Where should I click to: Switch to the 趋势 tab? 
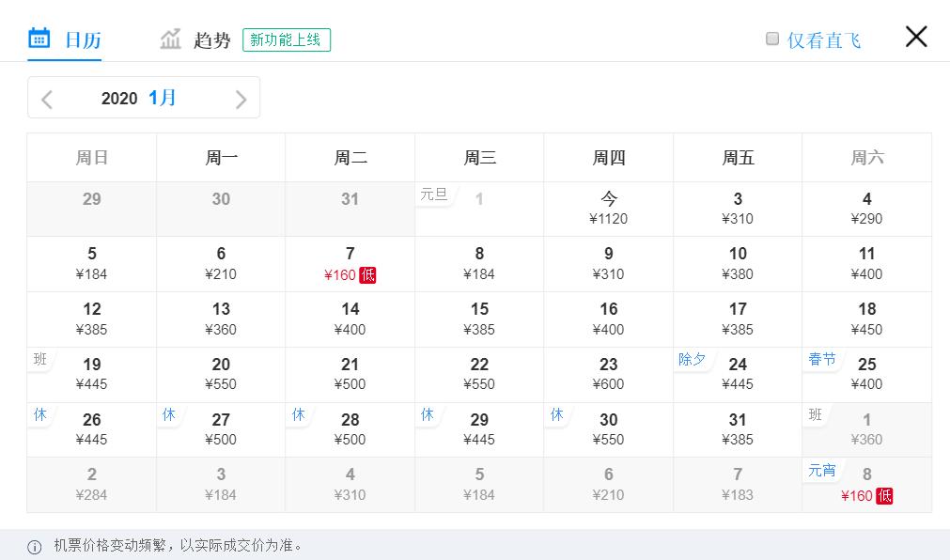coord(211,39)
